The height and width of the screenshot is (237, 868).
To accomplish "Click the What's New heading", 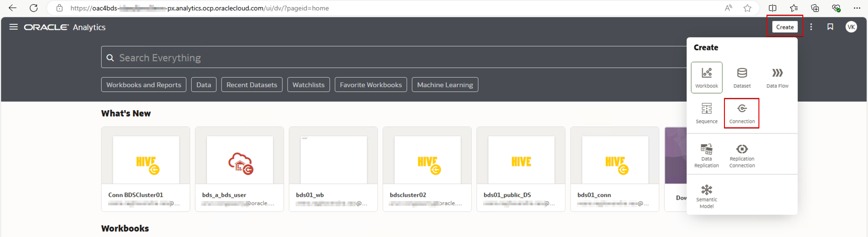I will tap(126, 114).
